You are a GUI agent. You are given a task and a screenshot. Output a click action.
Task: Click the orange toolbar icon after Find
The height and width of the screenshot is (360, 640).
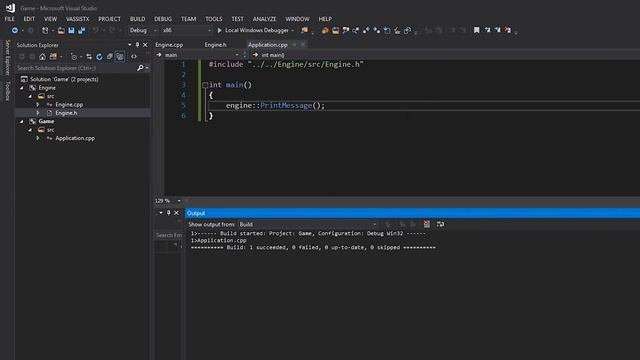click(325, 30)
